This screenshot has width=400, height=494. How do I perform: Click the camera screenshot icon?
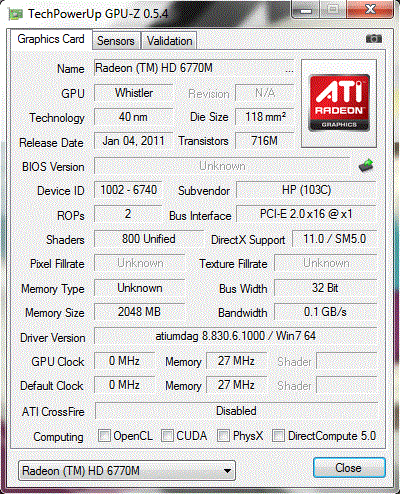(374, 39)
